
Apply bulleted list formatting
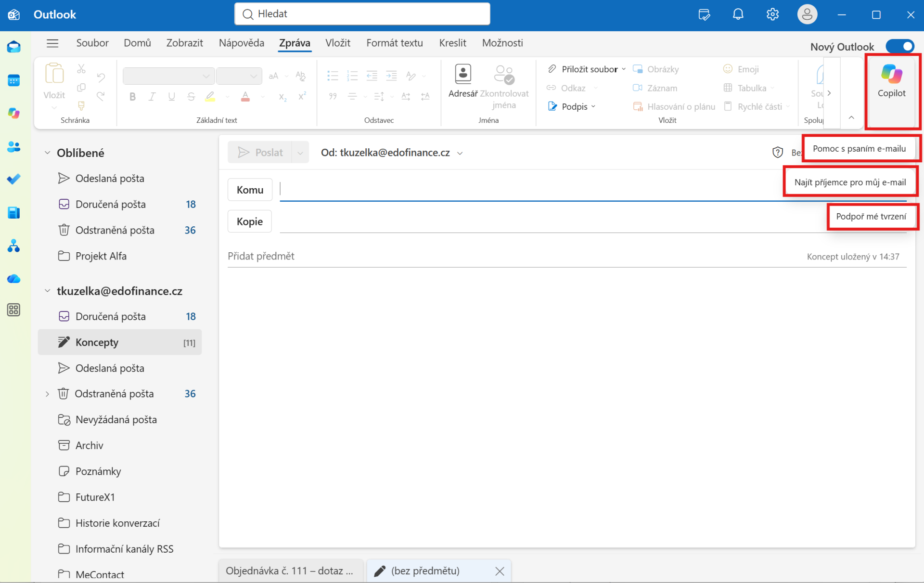point(333,76)
